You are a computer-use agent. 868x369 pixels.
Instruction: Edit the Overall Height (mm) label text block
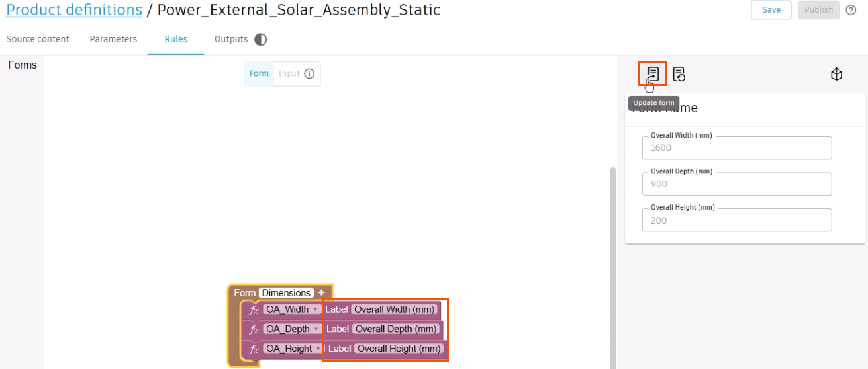[399, 348]
